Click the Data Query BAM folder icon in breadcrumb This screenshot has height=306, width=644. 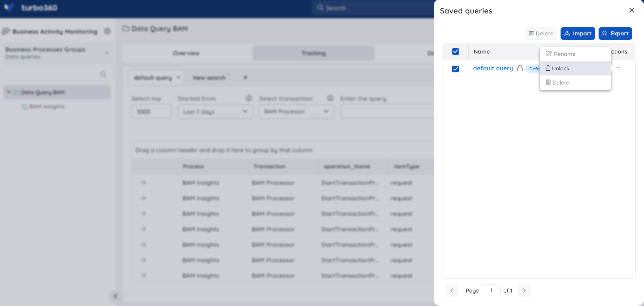[x=126, y=29]
